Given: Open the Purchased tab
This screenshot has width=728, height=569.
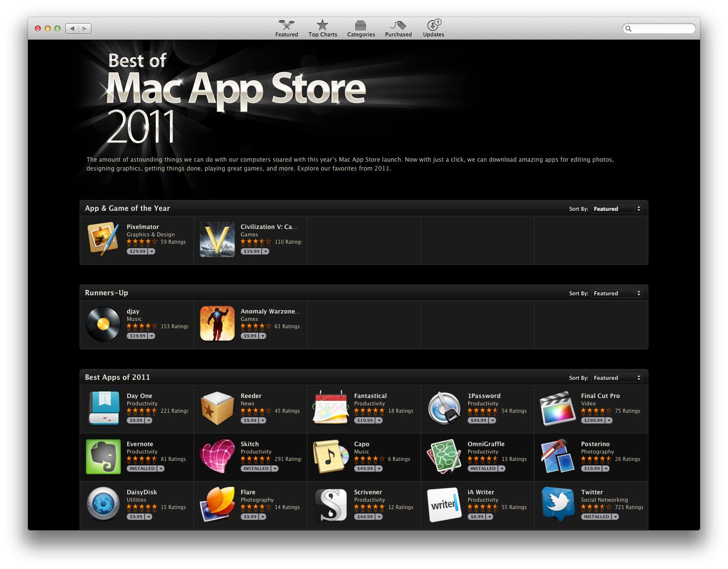Looking at the screenshot, I should pyautogui.click(x=398, y=28).
